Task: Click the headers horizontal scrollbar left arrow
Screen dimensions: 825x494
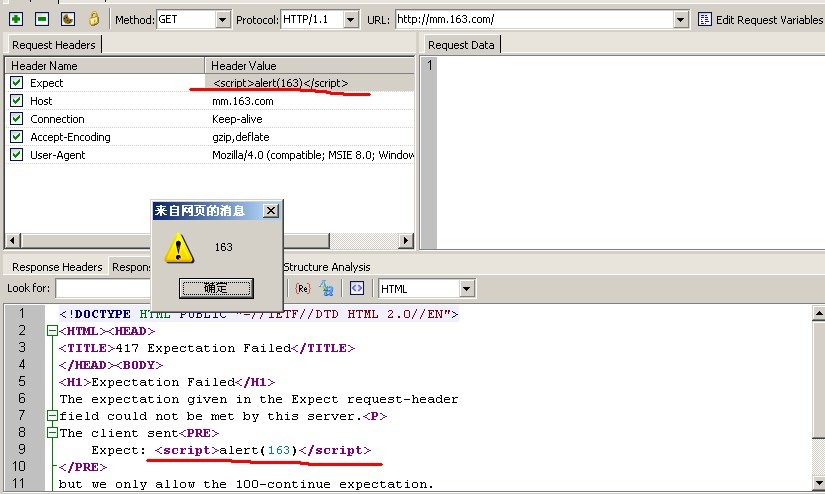Action: tap(13, 241)
